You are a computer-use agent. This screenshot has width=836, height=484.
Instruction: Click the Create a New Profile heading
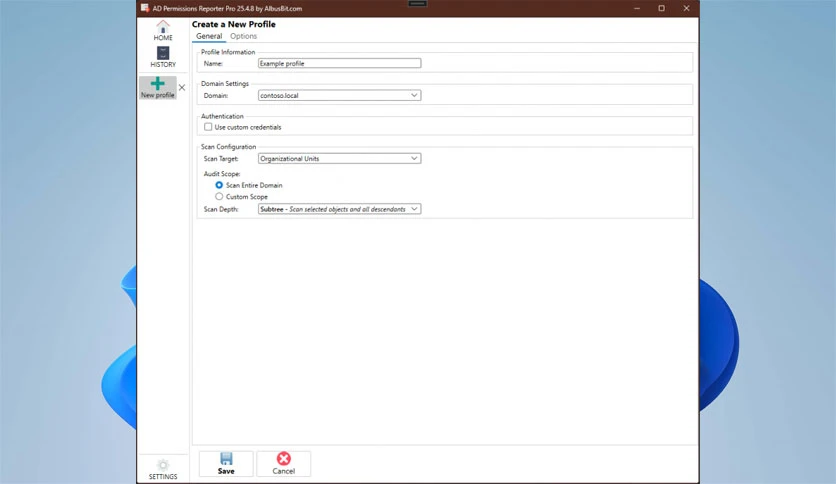point(234,24)
